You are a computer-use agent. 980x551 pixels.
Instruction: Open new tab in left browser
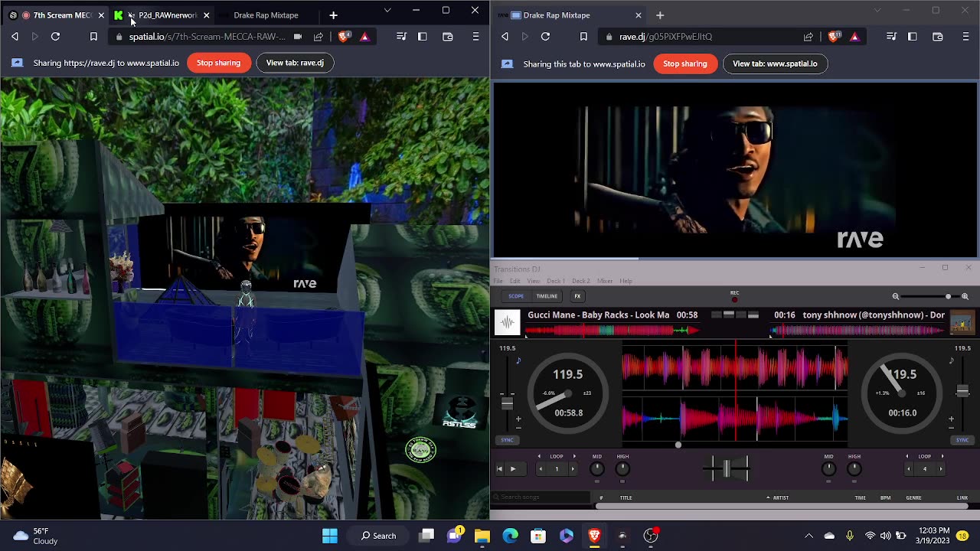click(x=333, y=15)
